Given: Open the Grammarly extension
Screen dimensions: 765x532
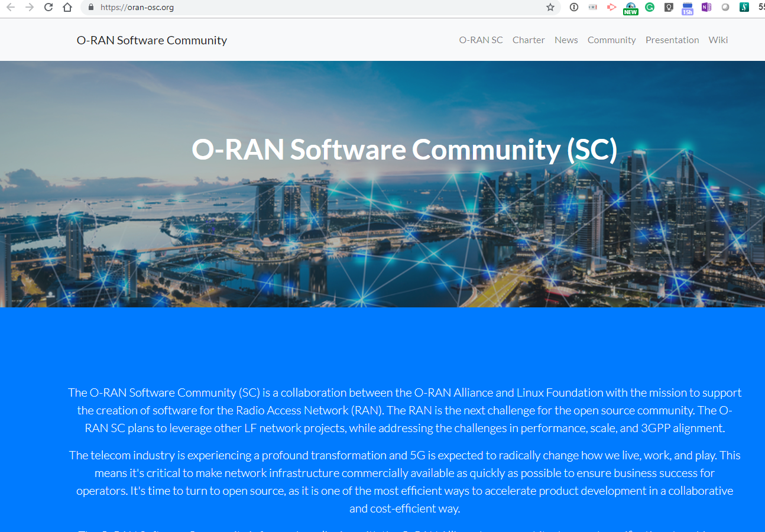Looking at the screenshot, I should tap(650, 7).
